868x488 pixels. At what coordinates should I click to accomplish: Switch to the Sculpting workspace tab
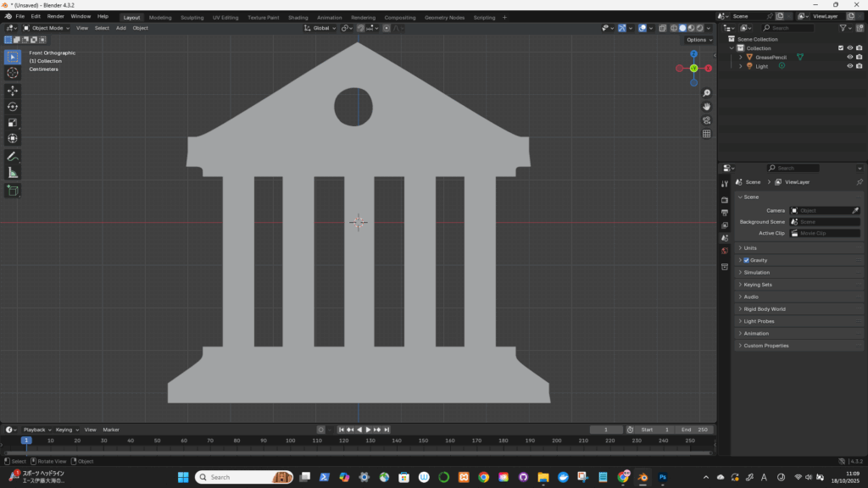pyautogui.click(x=192, y=17)
